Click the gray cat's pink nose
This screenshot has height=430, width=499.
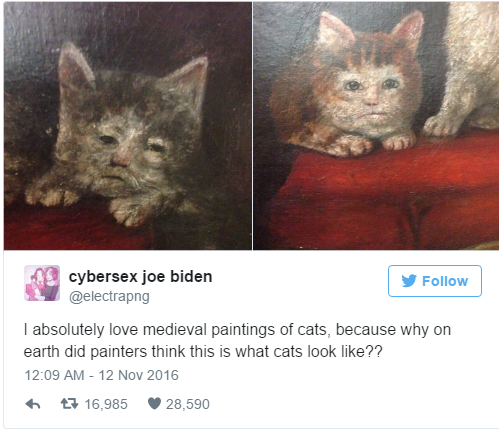[121, 160]
